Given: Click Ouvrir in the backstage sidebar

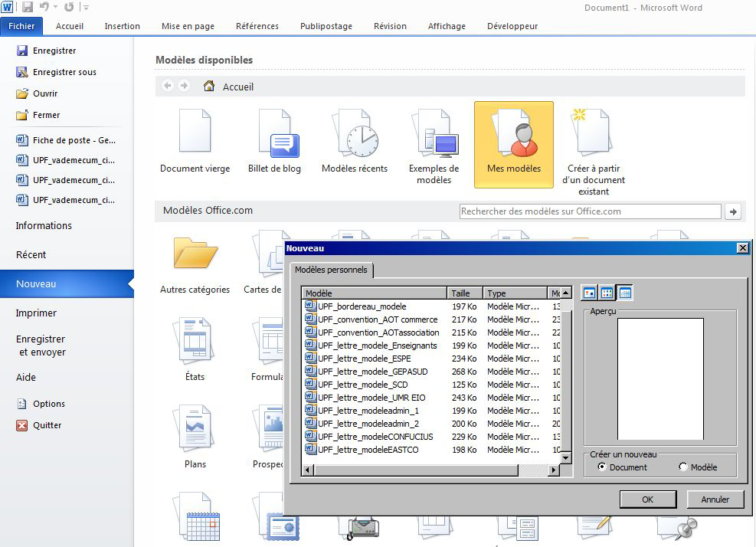Looking at the screenshot, I should pyautogui.click(x=37, y=93).
